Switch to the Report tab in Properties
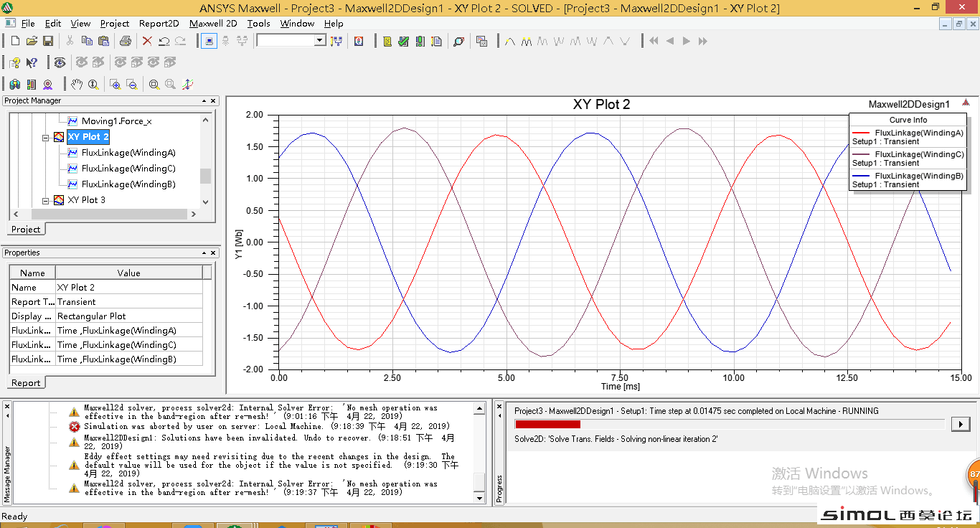 click(26, 382)
